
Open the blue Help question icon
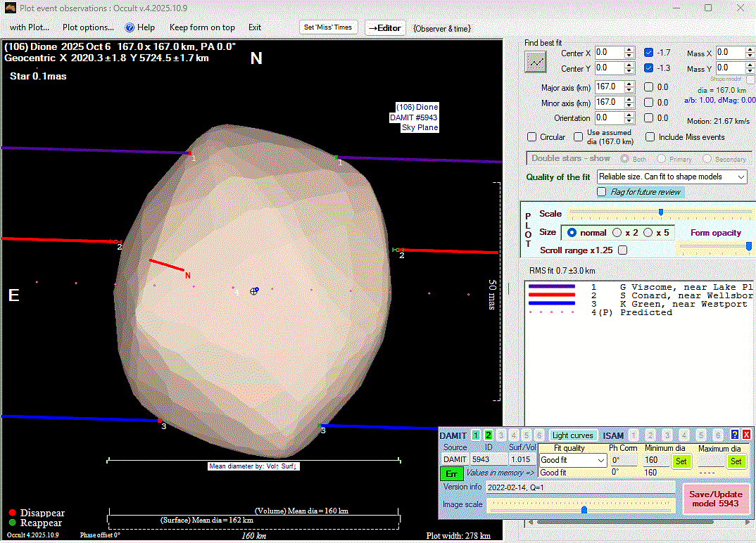click(x=130, y=27)
